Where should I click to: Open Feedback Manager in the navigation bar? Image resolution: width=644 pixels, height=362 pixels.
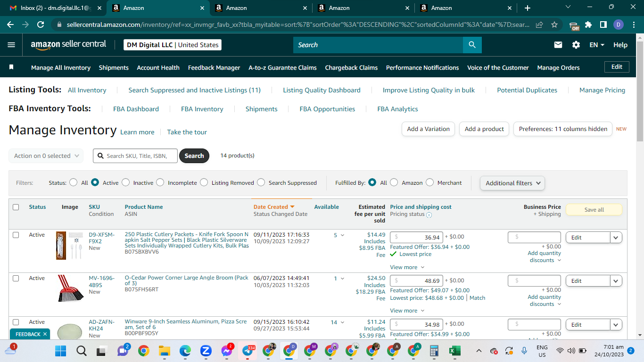click(214, 67)
